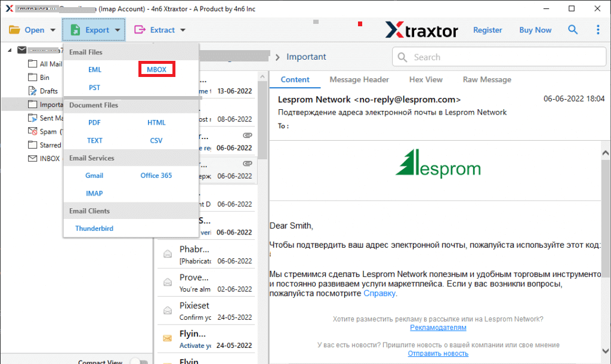611x364 pixels.
Task: Click the Register link
Action: (x=487, y=29)
